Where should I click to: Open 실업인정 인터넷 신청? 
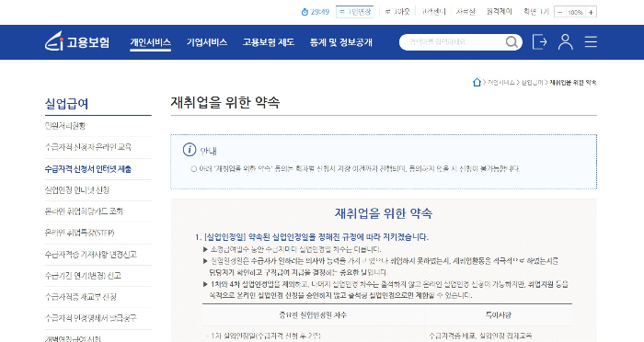(76, 190)
